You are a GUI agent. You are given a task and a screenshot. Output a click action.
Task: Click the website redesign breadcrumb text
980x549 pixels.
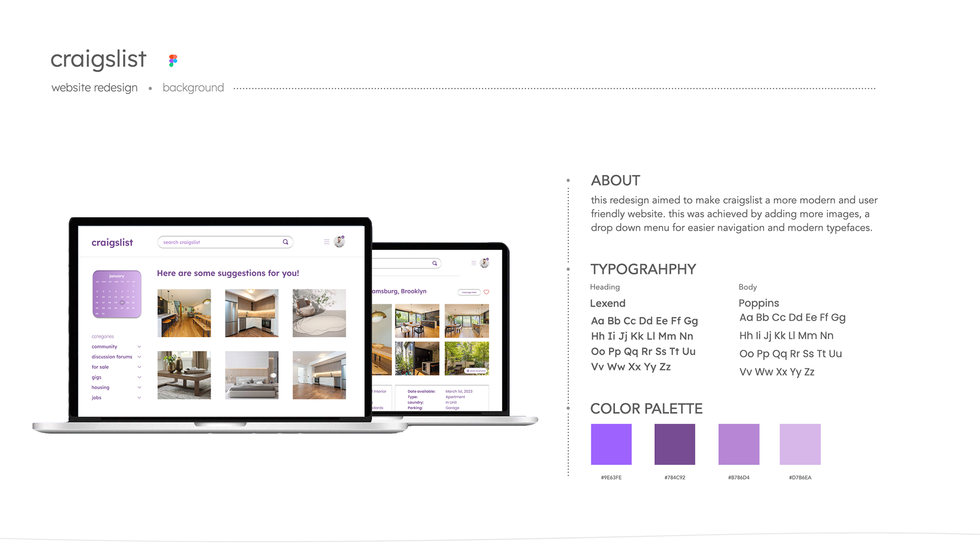pyautogui.click(x=94, y=88)
